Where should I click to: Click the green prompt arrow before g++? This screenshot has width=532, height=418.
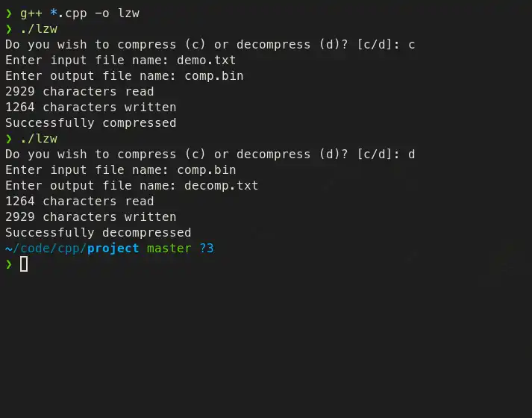9,13
